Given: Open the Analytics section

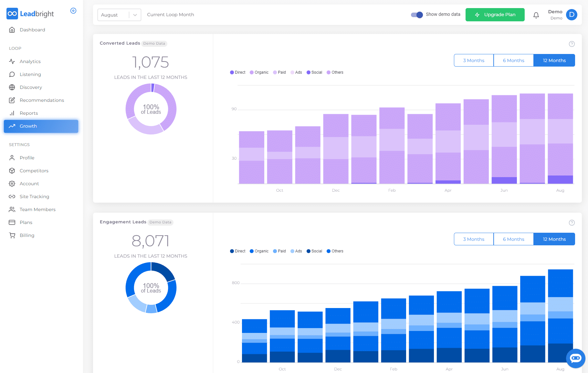Looking at the screenshot, I should [30, 61].
